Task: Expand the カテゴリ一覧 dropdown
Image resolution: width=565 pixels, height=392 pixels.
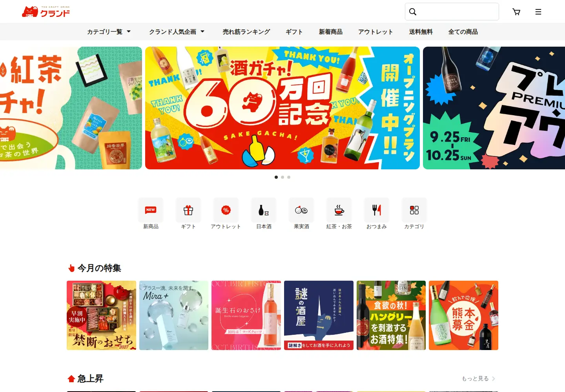Action: coord(109,32)
